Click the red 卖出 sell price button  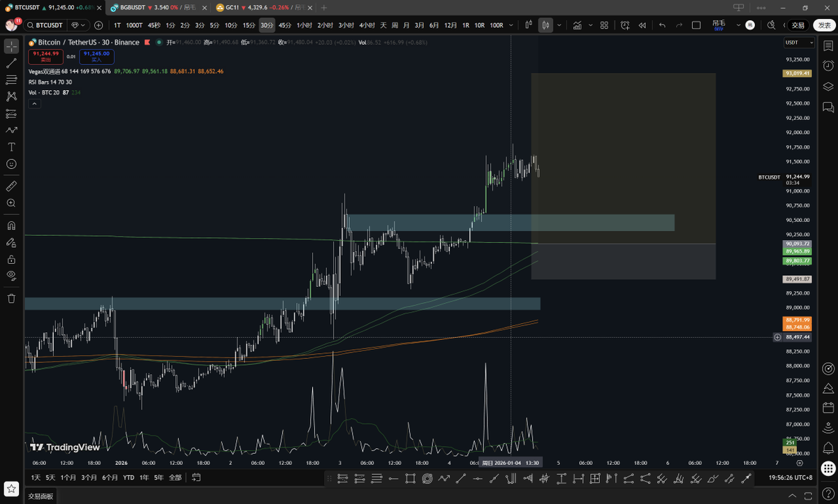point(45,57)
